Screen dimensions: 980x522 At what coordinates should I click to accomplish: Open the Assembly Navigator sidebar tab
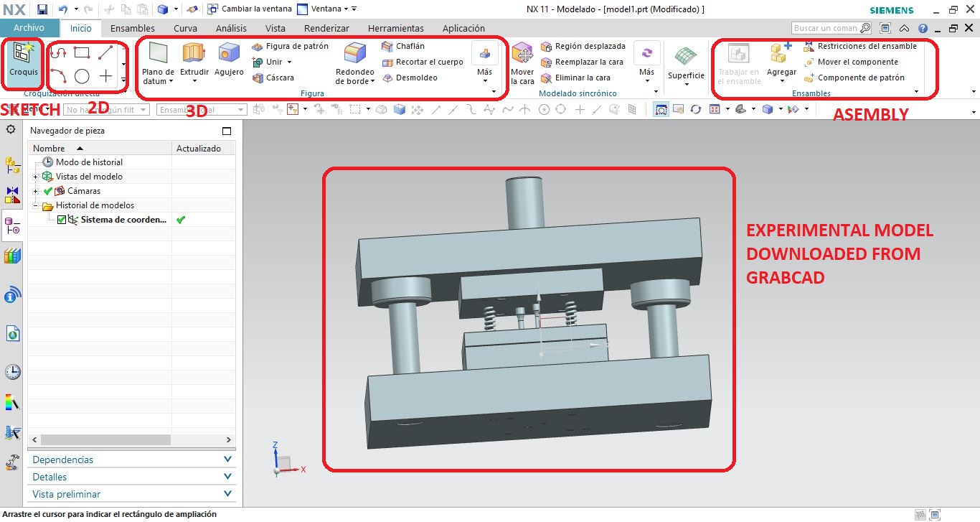(x=12, y=165)
